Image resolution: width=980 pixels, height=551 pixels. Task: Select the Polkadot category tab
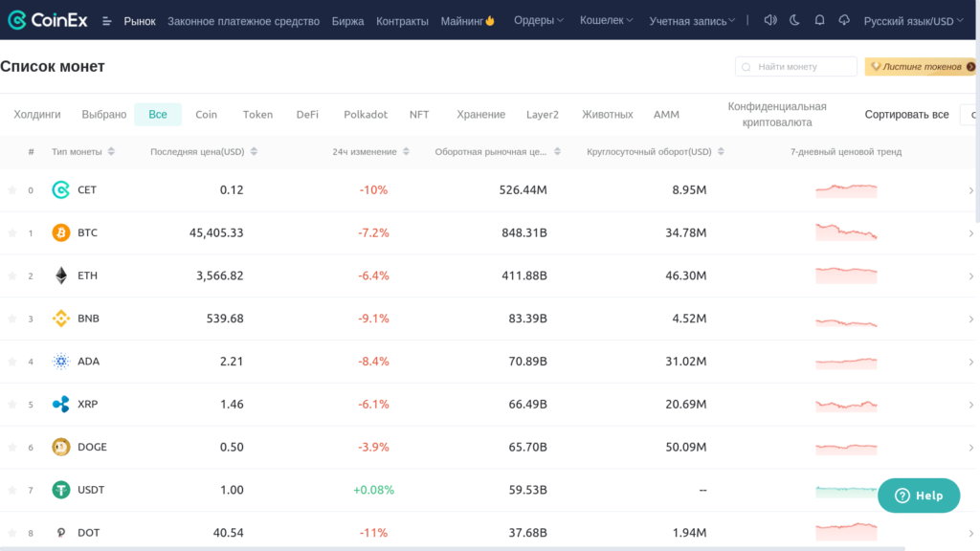[x=366, y=114]
